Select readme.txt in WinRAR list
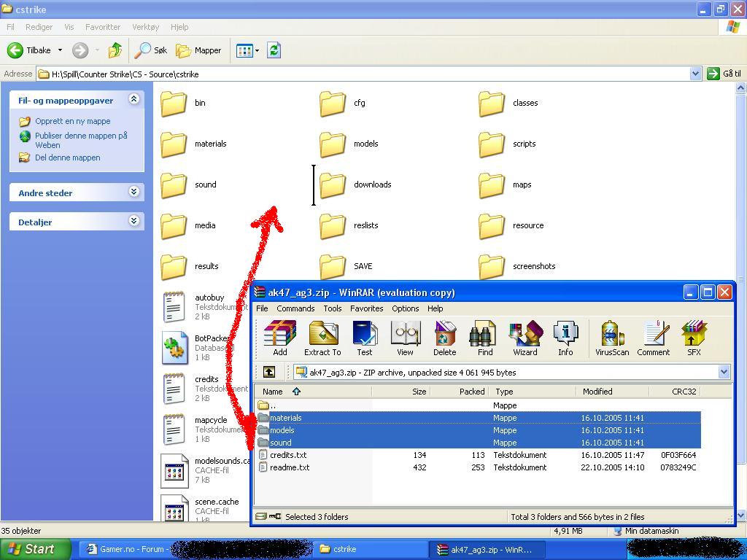 [x=478, y=467]
